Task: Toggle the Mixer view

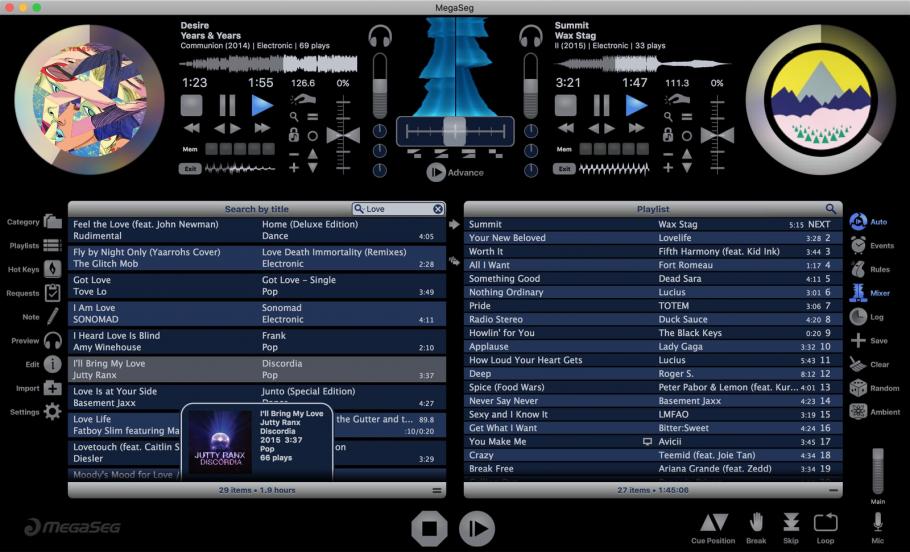Action: coord(858,293)
